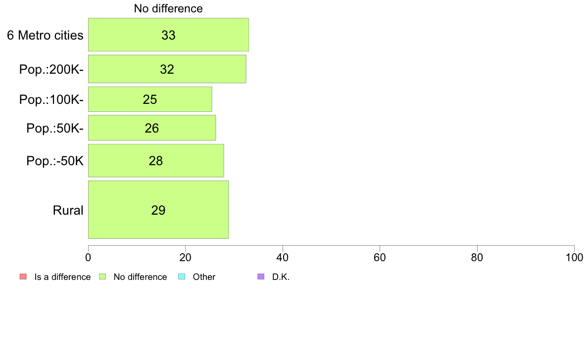Click the 40 tick label on x-axis

(283, 257)
